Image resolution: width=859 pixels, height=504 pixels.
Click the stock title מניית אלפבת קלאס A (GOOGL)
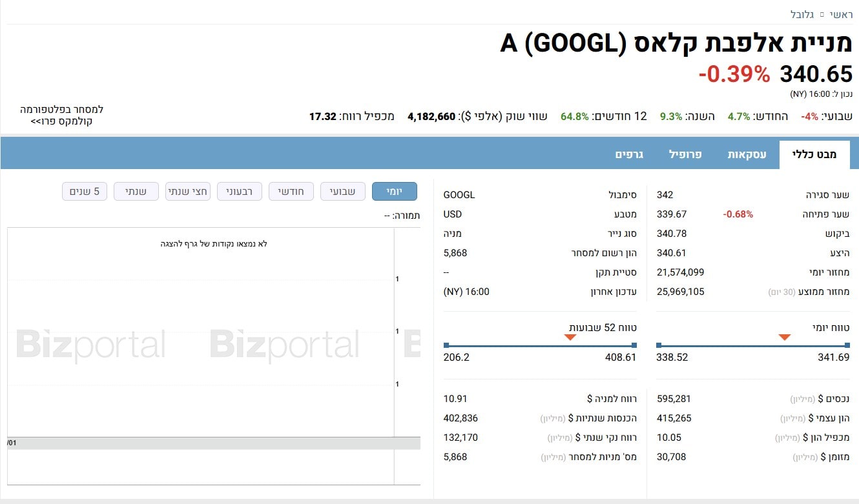677,43
